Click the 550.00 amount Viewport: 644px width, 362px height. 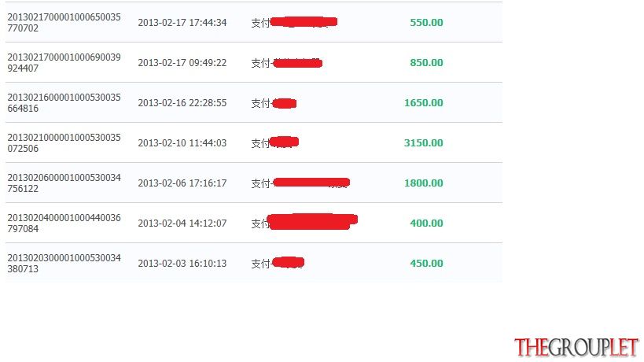(x=426, y=23)
